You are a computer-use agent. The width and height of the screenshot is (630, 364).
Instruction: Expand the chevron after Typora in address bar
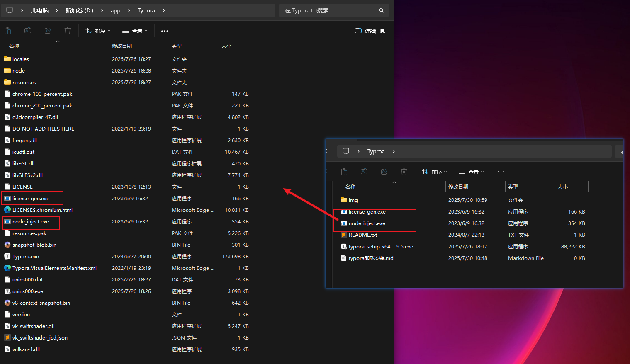pos(164,10)
